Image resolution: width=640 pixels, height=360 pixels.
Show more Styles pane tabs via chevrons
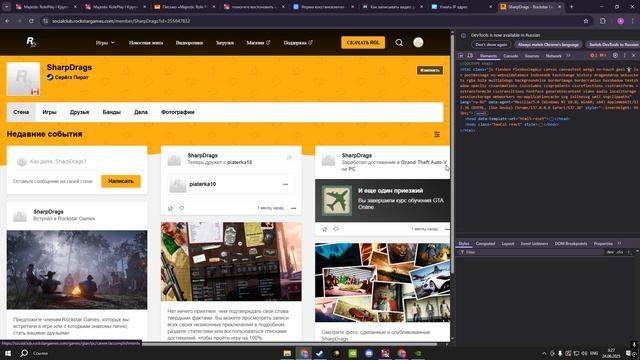[x=620, y=244]
